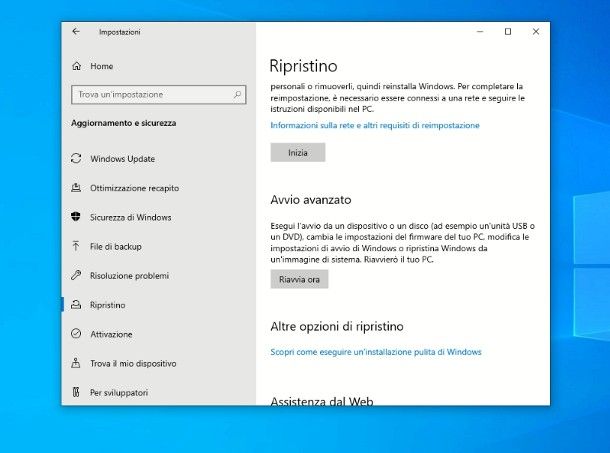Click the Ottimizzazione recapito icon
The image size is (610, 453).
pyautogui.click(x=76, y=188)
